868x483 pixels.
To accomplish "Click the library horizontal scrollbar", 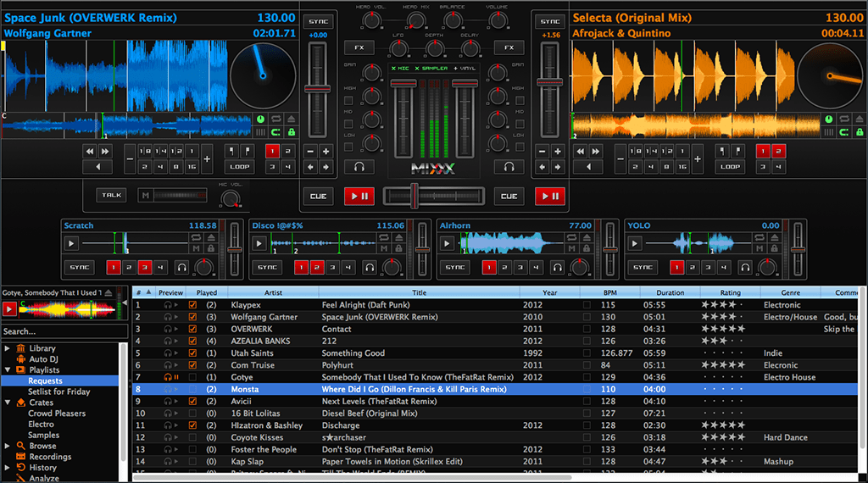I will click(x=353, y=477).
